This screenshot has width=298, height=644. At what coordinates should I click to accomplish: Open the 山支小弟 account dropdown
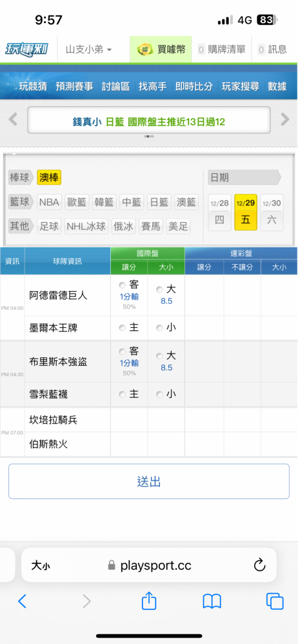[x=88, y=50]
